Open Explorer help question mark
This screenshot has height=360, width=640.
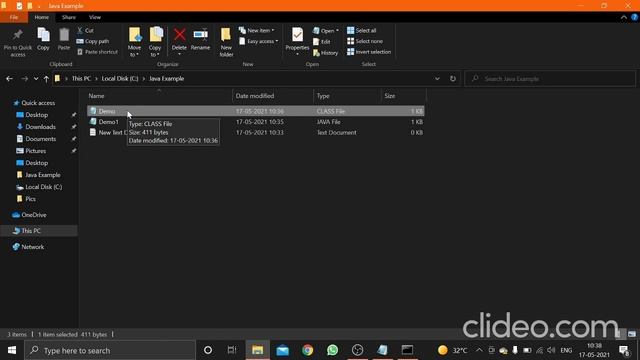pos(634,17)
